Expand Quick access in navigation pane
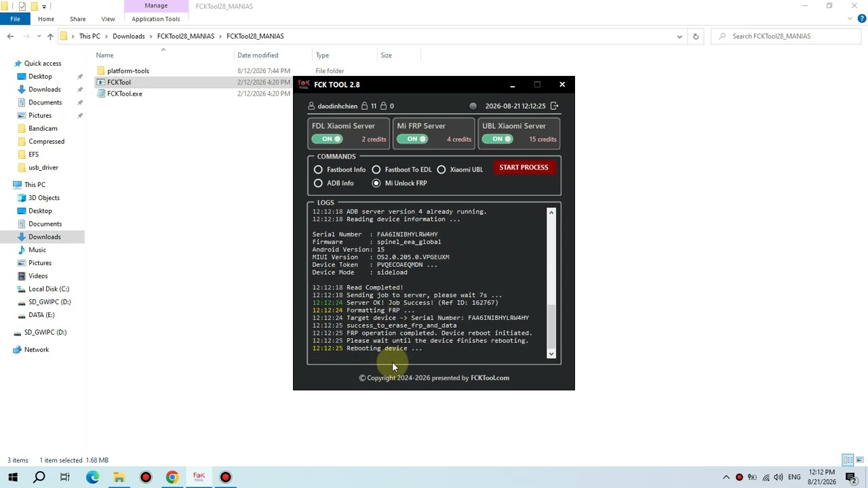The height and width of the screenshot is (488, 868). coord(43,63)
